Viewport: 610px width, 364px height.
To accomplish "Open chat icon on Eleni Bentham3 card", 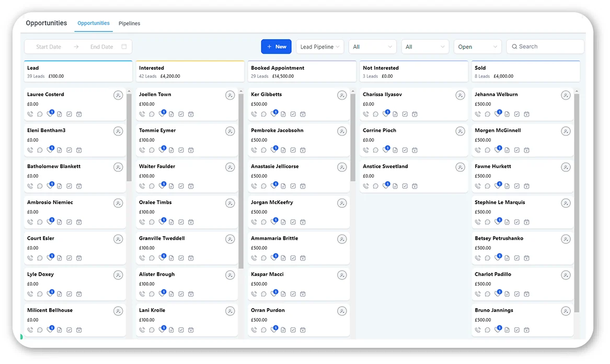I will coord(40,150).
